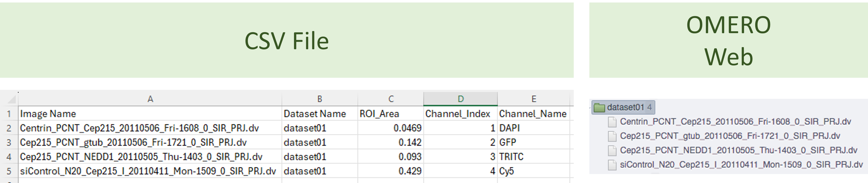Select file icon for siControl_N20_Cep215 image in OMERO
The width and height of the screenshot is (868, 183).
click(612, 165)
